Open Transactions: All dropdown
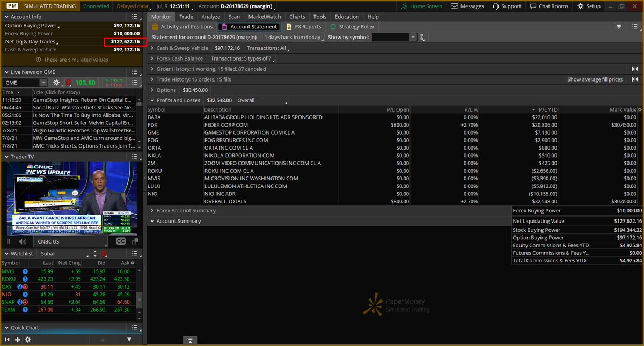The height and width of the screenshot is (346, 644). click(268, 48)
